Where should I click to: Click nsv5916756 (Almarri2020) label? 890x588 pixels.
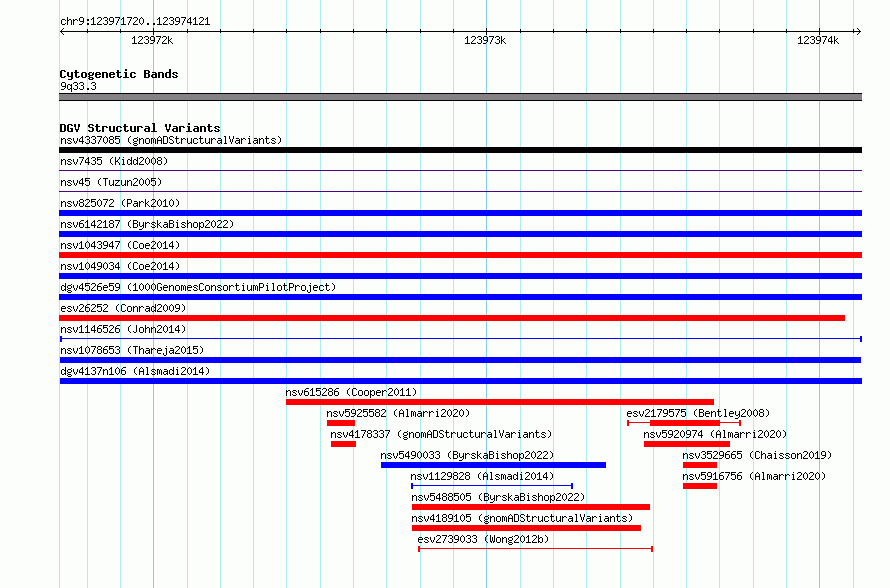[x=754, y=476]
